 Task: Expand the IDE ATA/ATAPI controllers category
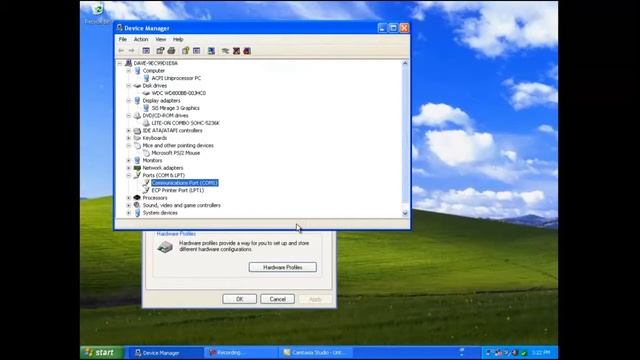pyautogui.click(x=129, y=131)
